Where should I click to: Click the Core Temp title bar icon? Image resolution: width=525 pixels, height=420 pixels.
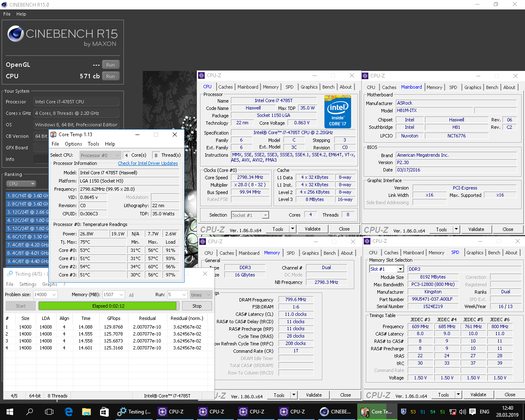coord(53,135)
